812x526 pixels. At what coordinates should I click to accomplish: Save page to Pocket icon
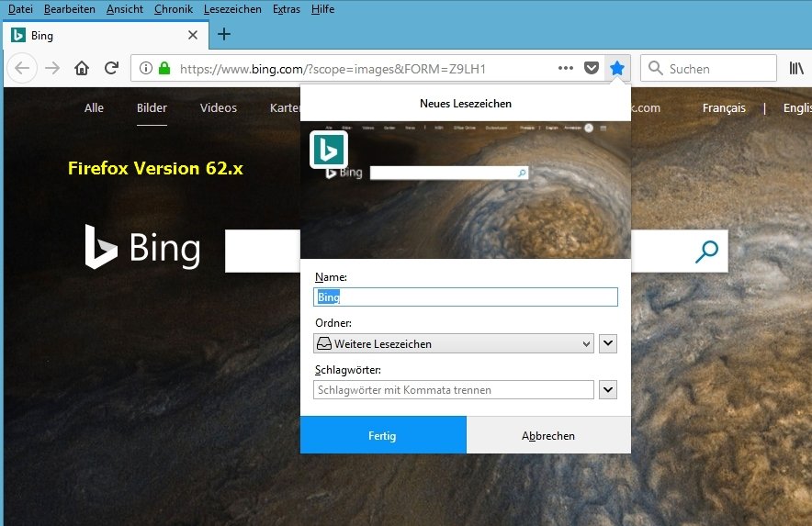pos(592,68)
